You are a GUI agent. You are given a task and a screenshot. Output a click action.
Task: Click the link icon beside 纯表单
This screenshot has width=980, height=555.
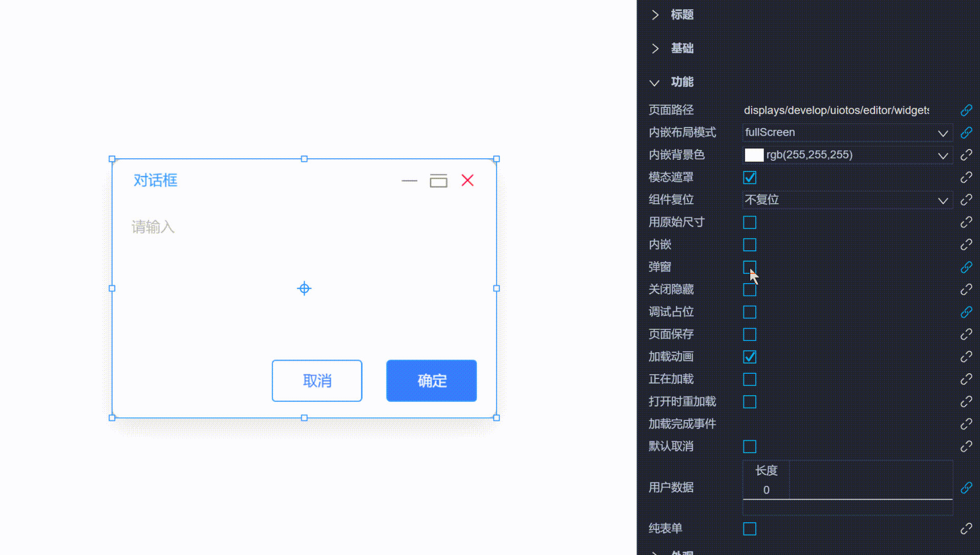tap(966, 528)
